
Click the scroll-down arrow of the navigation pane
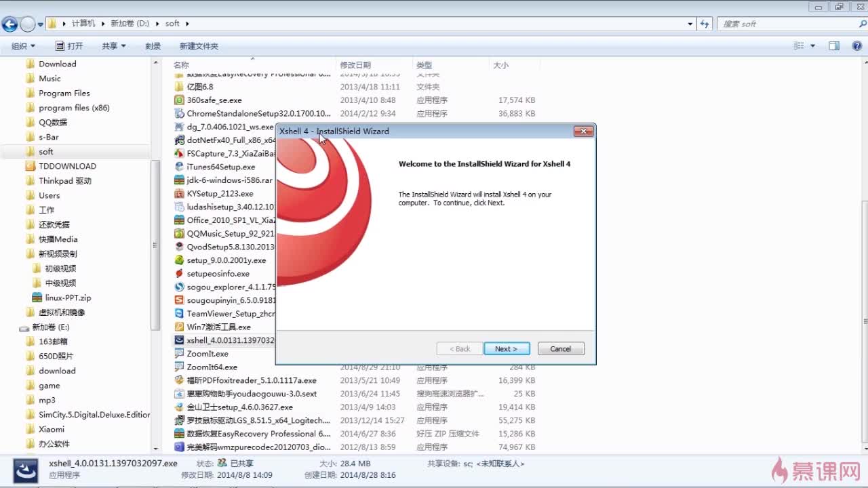[156, 448]
